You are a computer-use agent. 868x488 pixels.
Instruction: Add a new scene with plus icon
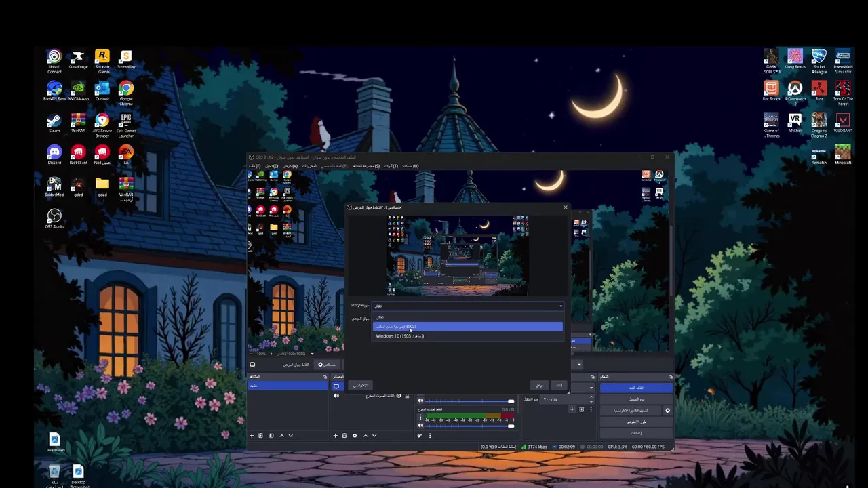(252, 435)
